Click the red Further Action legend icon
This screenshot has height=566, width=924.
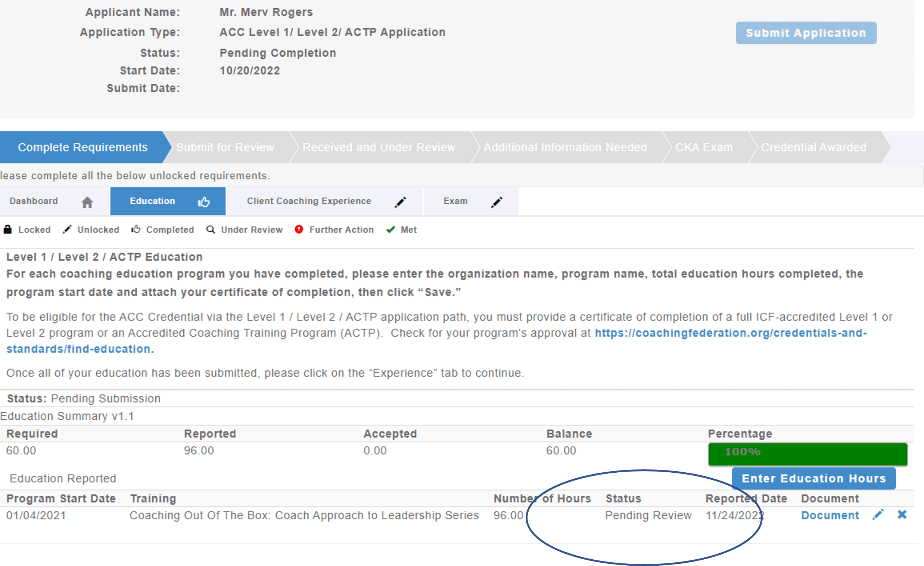click(299, 229)
